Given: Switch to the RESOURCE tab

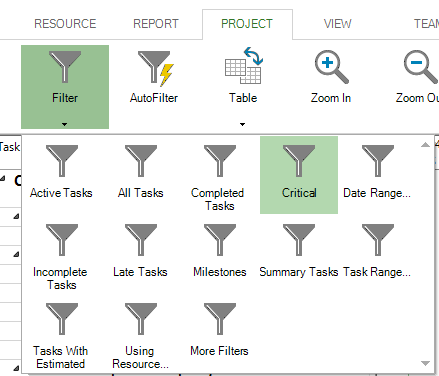Looking at the screenshot, I should pos(65,24).
